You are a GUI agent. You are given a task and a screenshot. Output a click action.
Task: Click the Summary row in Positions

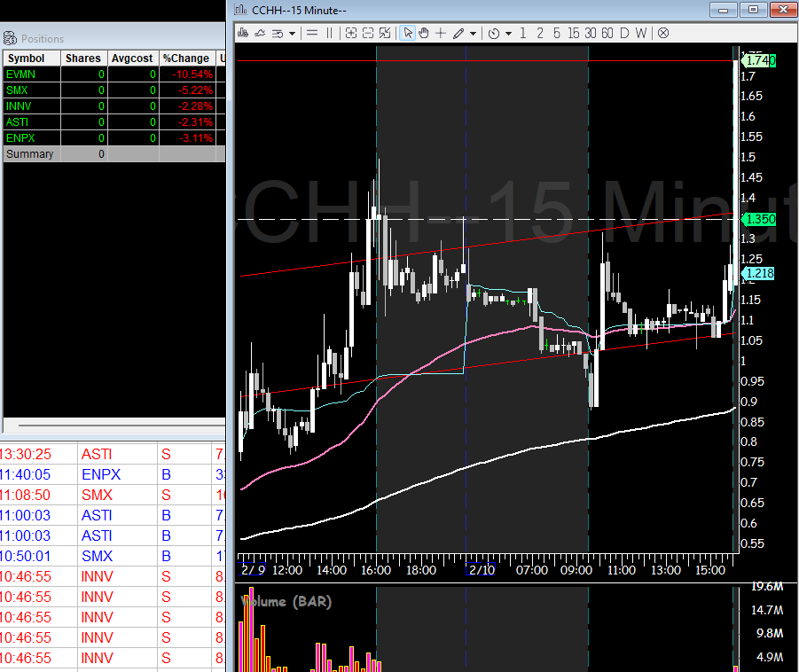(x=114, y=154)
